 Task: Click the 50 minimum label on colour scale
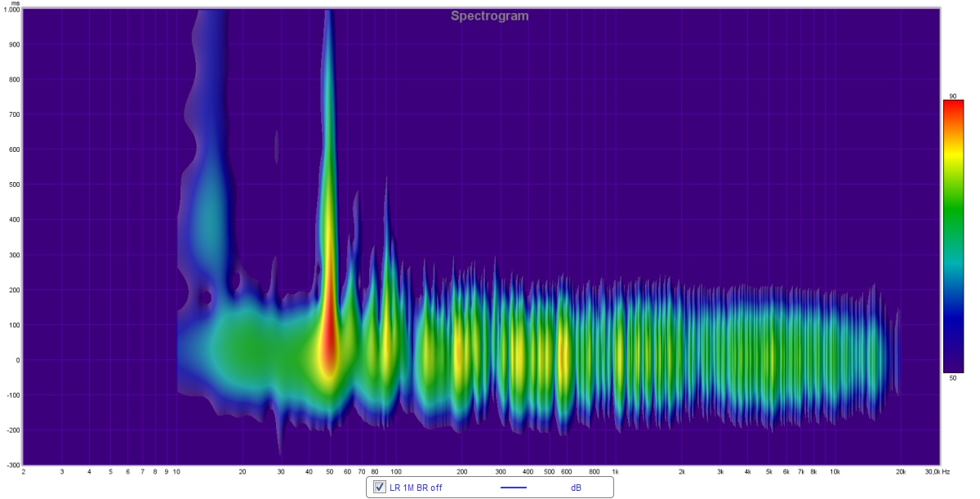coord(952,378)
